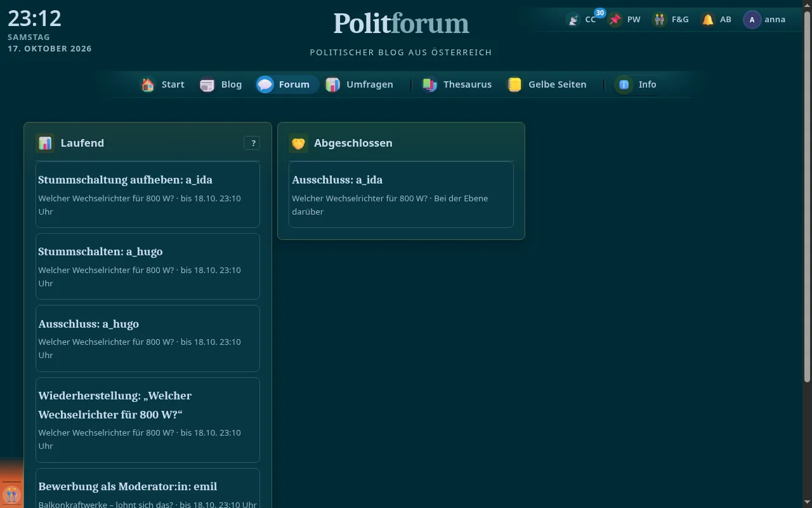
Task: Open the Blog section
Action: [221, 84]
